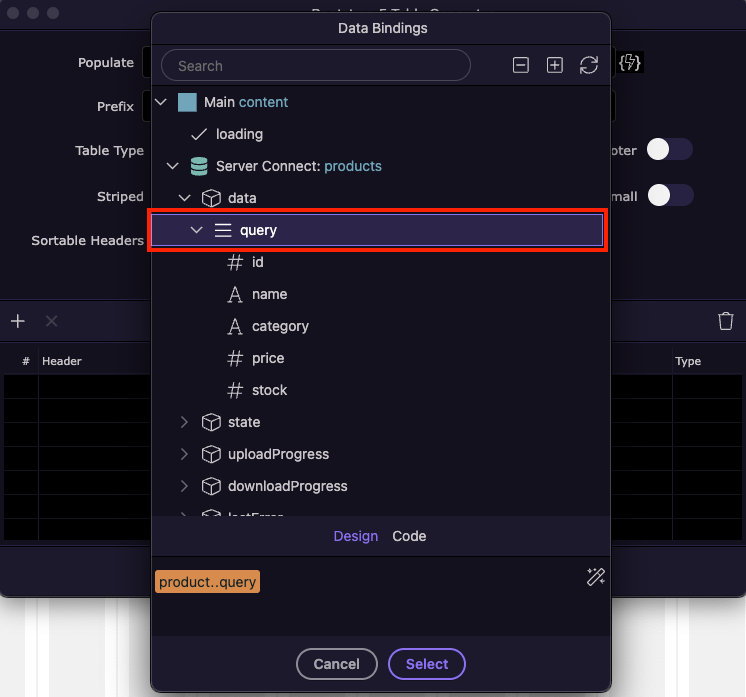Image resolution: width=746 pixels, height=697 pixels.
Task: Switch to the Design tab
Action: point(355,536)
